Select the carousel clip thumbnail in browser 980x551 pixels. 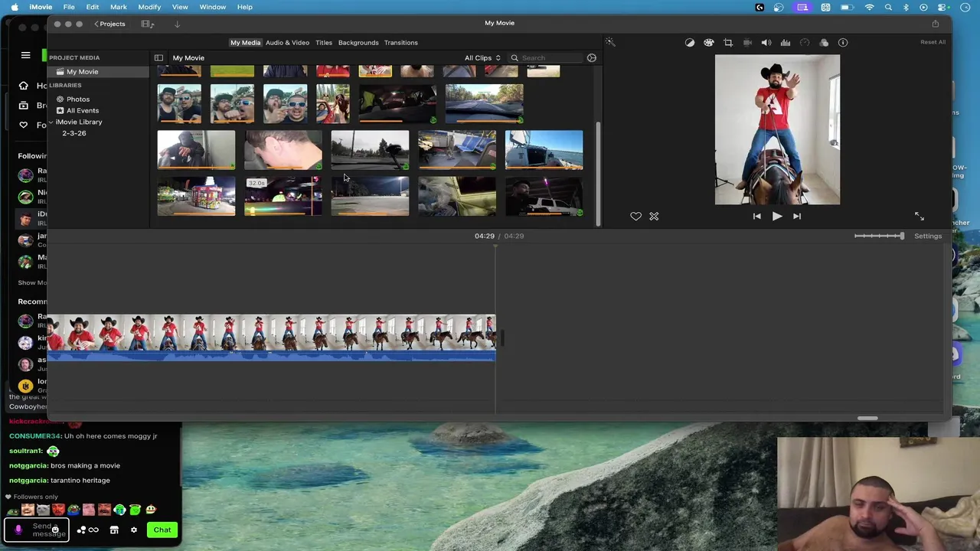(196, 197)
